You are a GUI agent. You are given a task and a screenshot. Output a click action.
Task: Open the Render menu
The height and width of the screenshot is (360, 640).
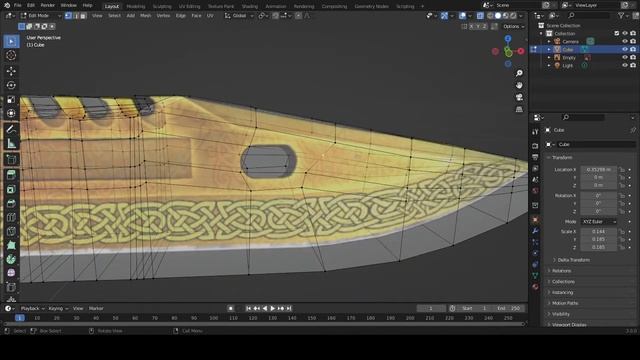(48, 5)
